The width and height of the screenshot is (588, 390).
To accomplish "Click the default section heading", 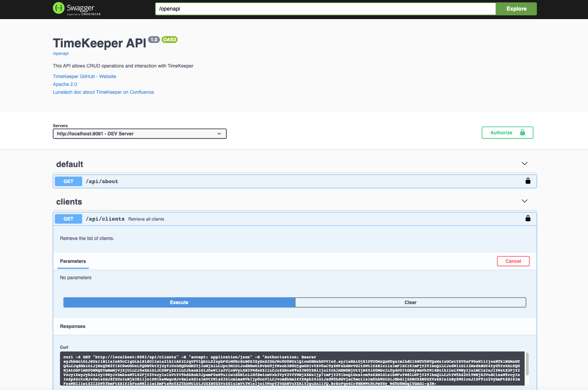I will pos(70,164).
